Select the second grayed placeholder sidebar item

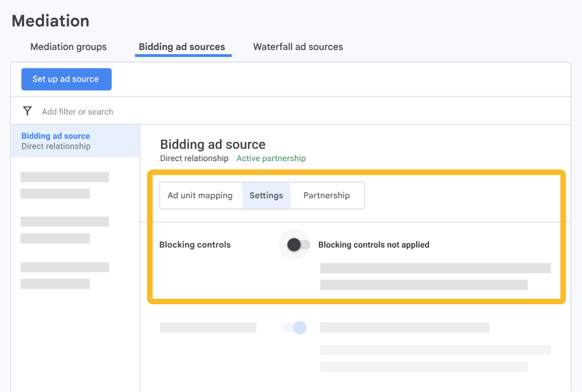click(64, 230)
